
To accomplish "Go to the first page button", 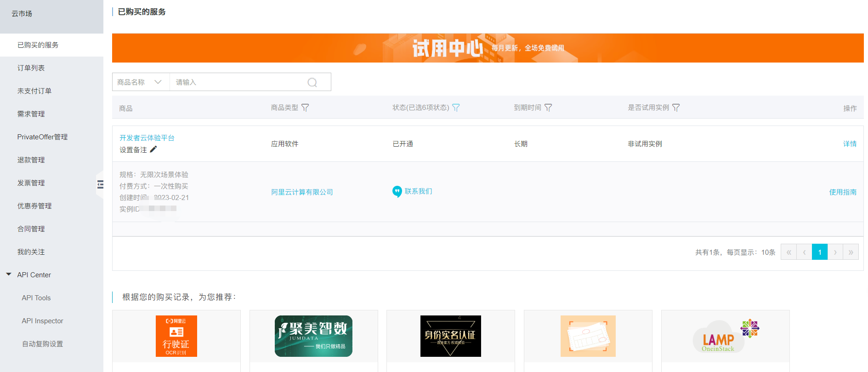I will point(789,252).
